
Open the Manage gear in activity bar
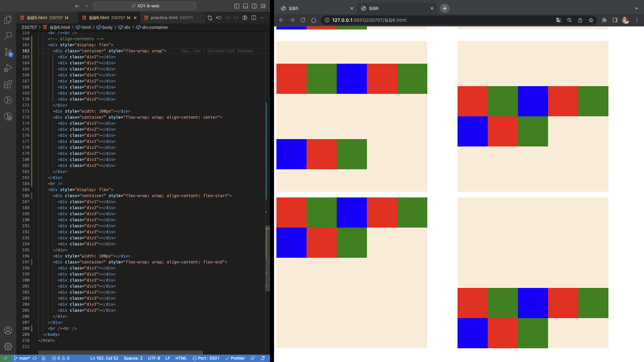pyautogui.click(x=8, y=347)
